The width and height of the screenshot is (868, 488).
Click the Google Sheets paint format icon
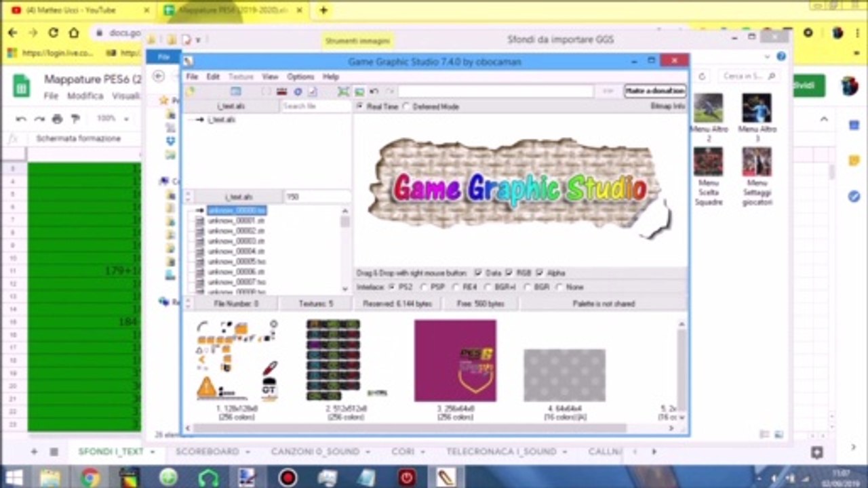[75, 119]
